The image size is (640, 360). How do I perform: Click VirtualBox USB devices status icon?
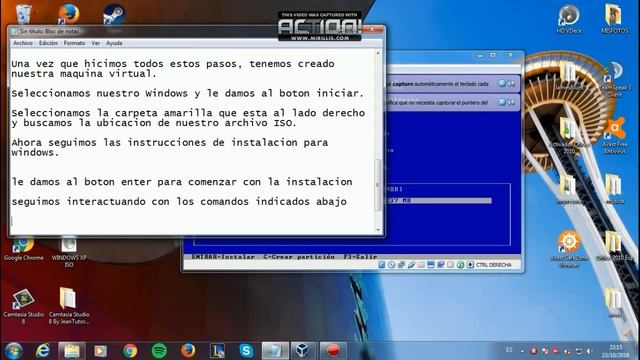coord(411,265)
